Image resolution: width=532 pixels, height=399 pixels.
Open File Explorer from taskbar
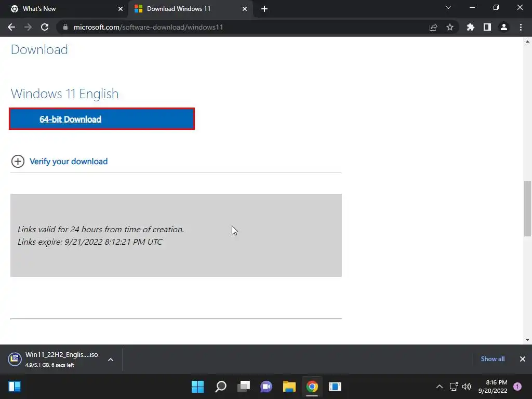[289, 387]
